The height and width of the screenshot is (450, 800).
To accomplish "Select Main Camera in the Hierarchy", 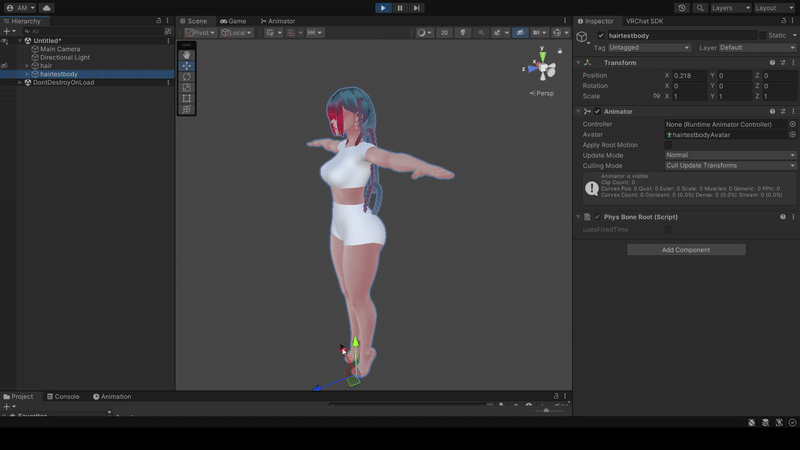I will [60, 49].
